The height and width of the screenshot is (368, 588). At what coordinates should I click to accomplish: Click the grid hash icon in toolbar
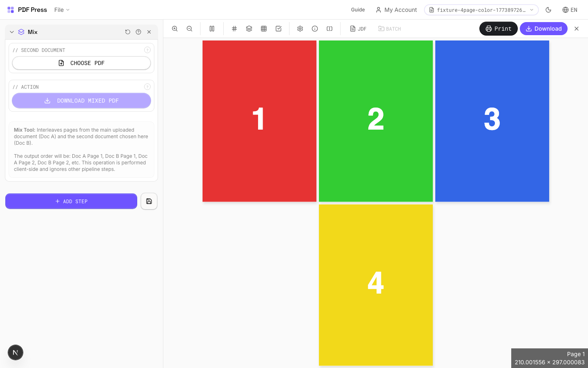[x=234, y=29]
